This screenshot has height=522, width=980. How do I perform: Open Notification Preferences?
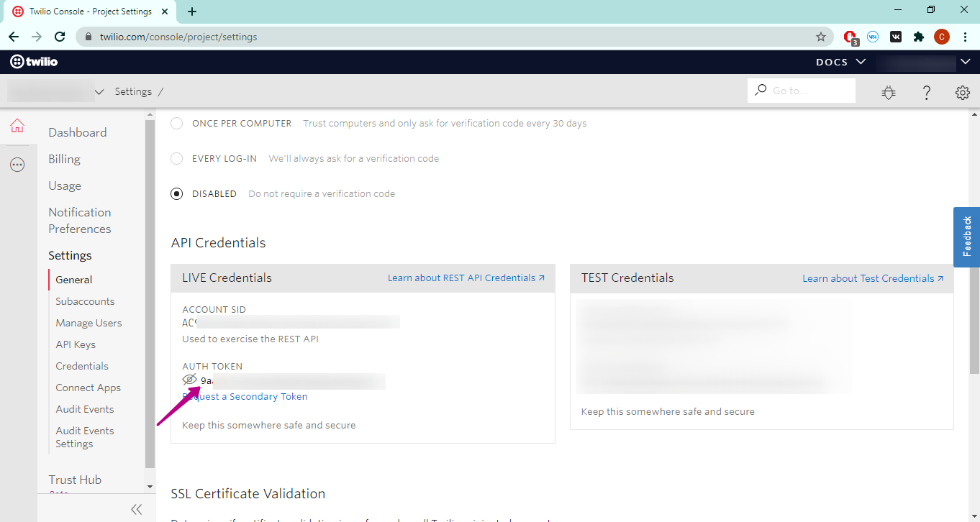coord(80,221)
